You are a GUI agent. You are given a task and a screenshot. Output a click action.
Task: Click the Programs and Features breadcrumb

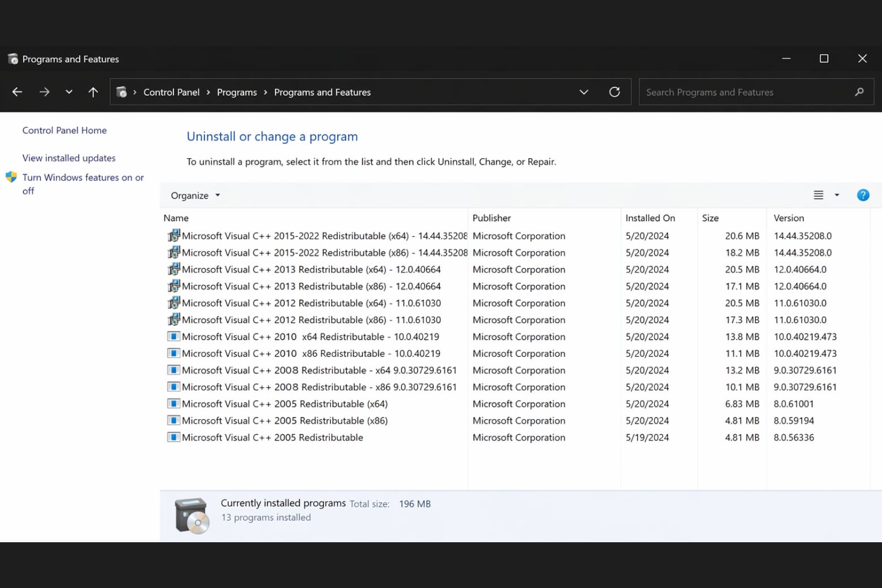[322, 92]
